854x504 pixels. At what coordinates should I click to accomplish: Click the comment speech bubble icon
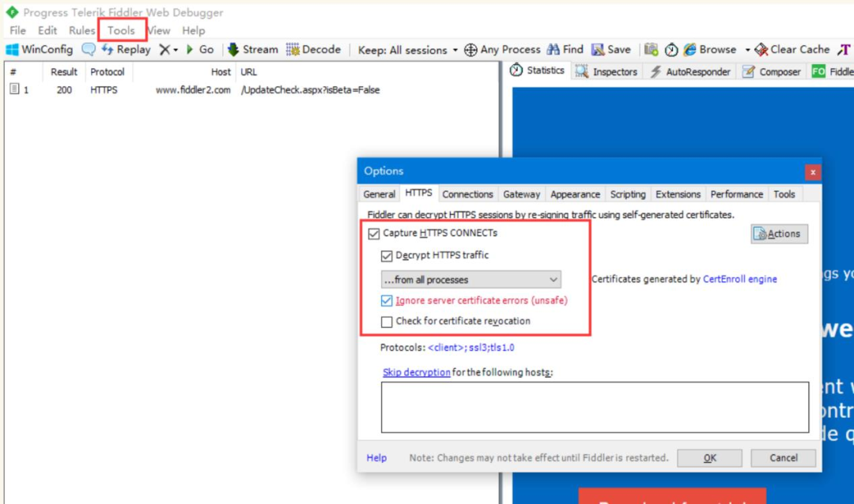(x=89, y=50)
